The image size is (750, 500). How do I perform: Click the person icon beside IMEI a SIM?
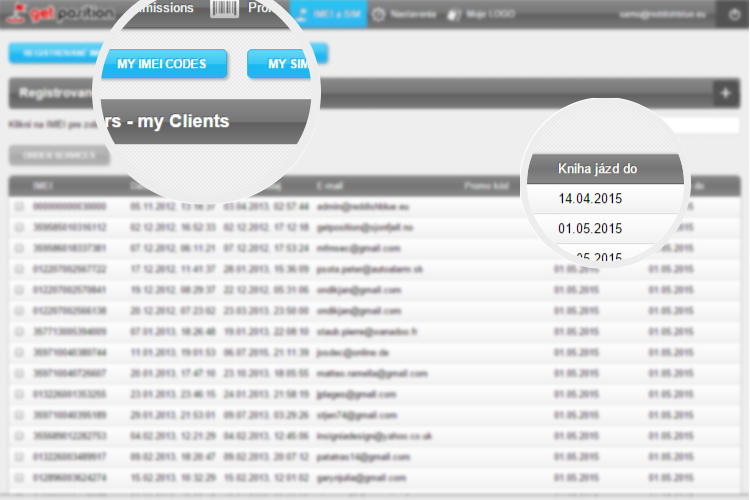tap(302, 14)
